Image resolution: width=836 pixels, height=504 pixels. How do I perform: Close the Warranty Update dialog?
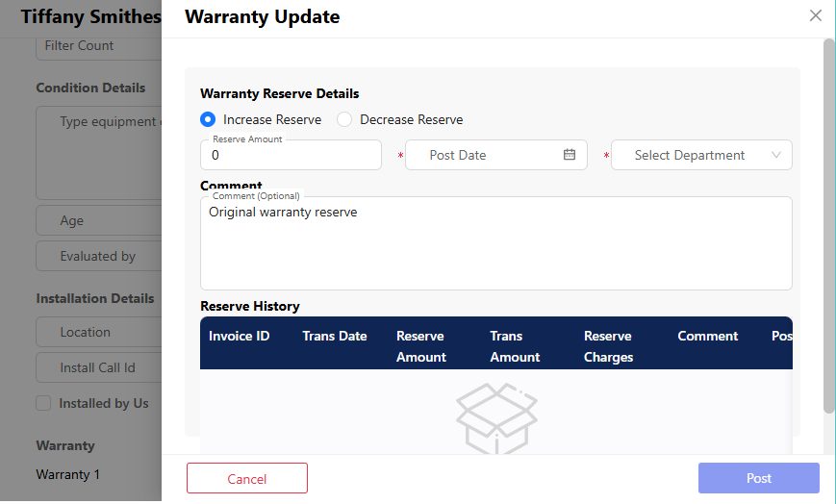[x=815, y=16]
